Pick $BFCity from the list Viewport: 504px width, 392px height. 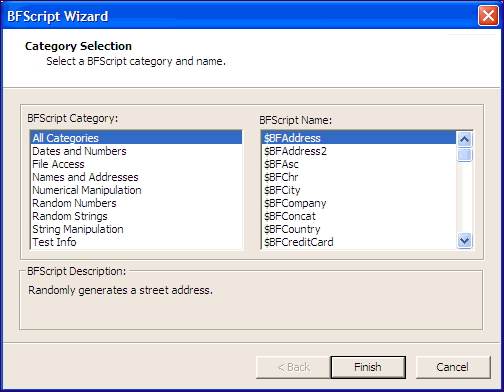pyautogui.click(x=359, y=190)
